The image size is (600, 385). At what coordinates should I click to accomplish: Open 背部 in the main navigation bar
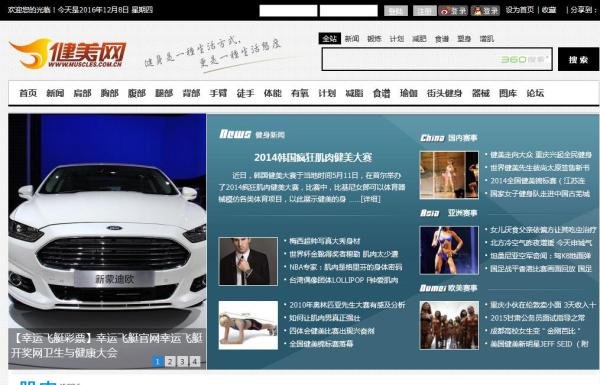point(191,93)
